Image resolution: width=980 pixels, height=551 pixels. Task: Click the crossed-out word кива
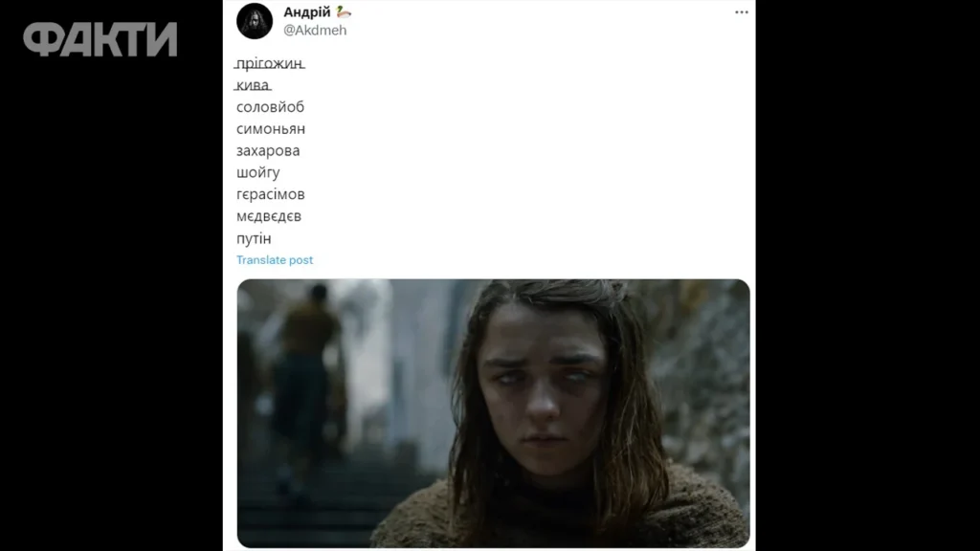coord(253,85)
